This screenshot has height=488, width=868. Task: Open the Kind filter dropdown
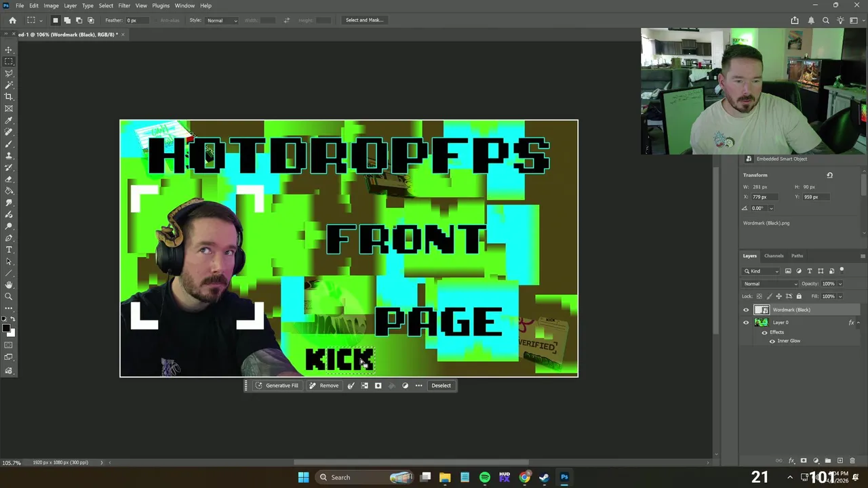click(x=762, y=271)
